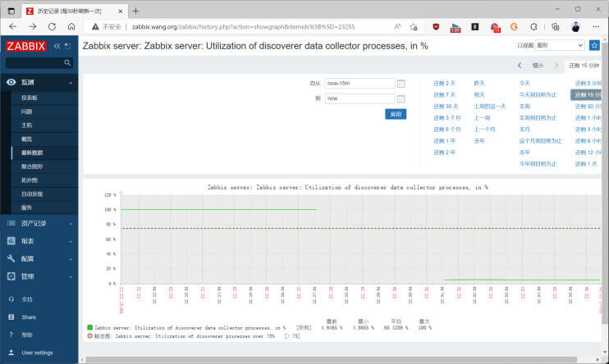Open the calendar picker for the 自从 field
Image resolution: width=609 pixels, height=364 pixels.
(401, 84)
